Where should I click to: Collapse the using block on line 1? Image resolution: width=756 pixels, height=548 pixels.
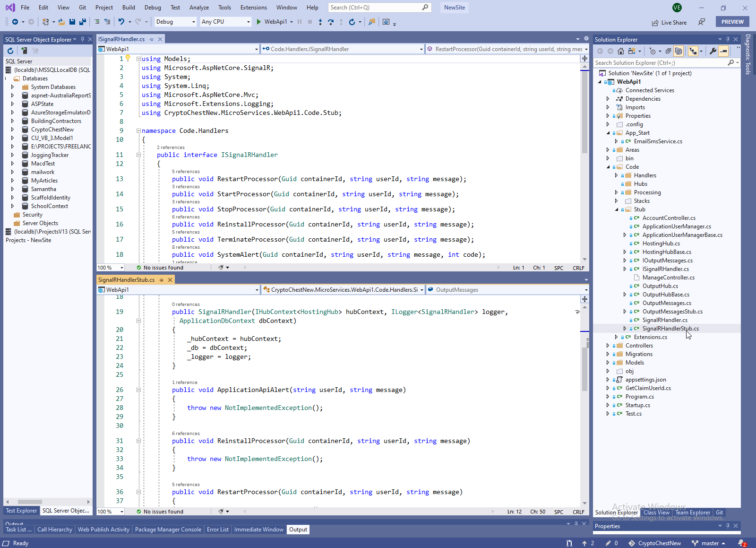pos(138,59)
